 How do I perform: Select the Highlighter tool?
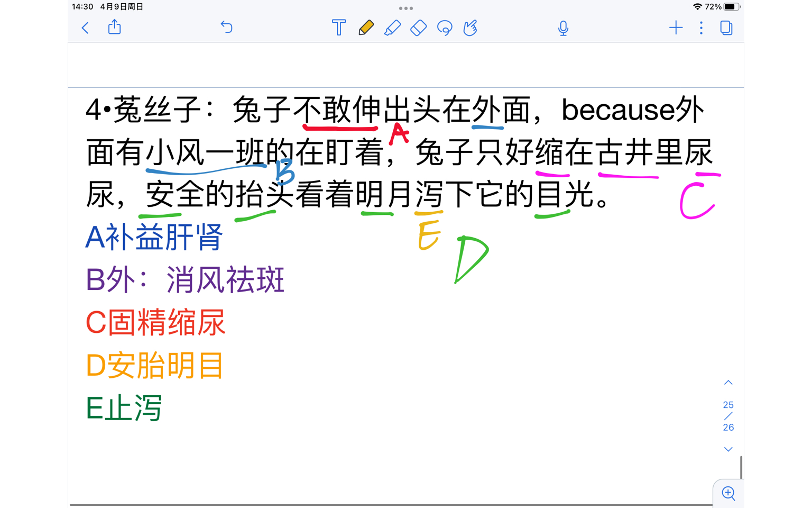click(x=392, y=28)
